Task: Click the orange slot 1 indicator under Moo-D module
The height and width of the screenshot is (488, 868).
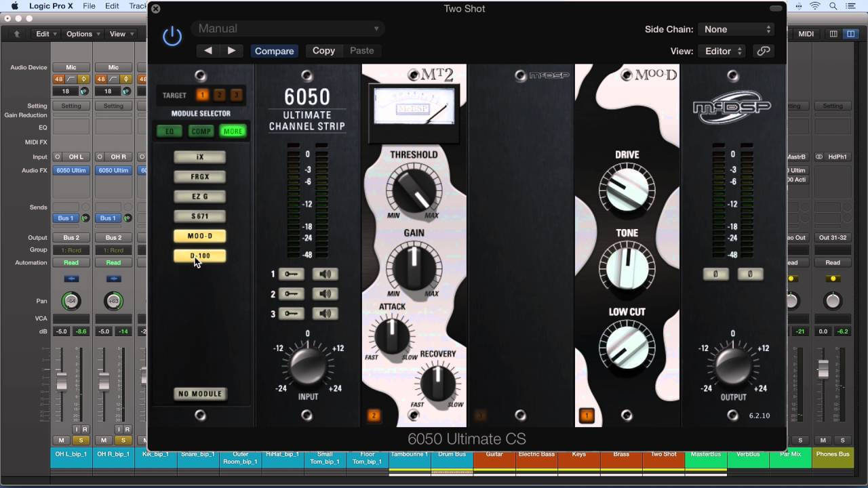Action: (x=587, y=415)
